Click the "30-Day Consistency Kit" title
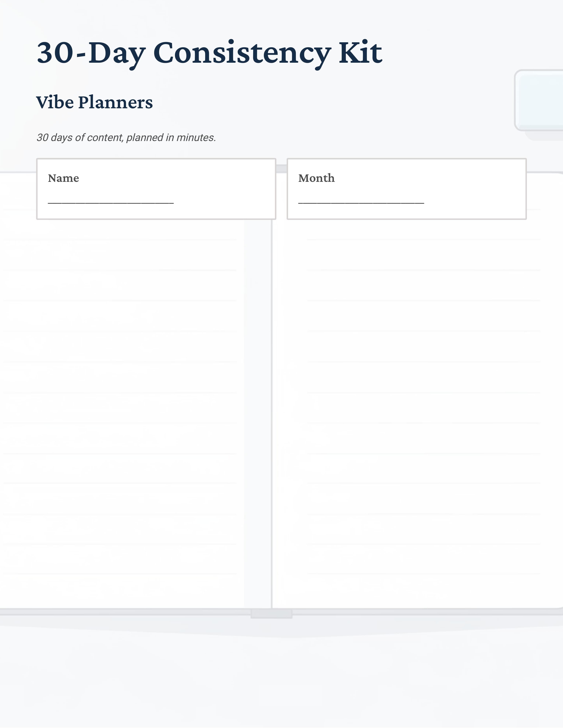 pyautogui.click(x=209, y=53)
